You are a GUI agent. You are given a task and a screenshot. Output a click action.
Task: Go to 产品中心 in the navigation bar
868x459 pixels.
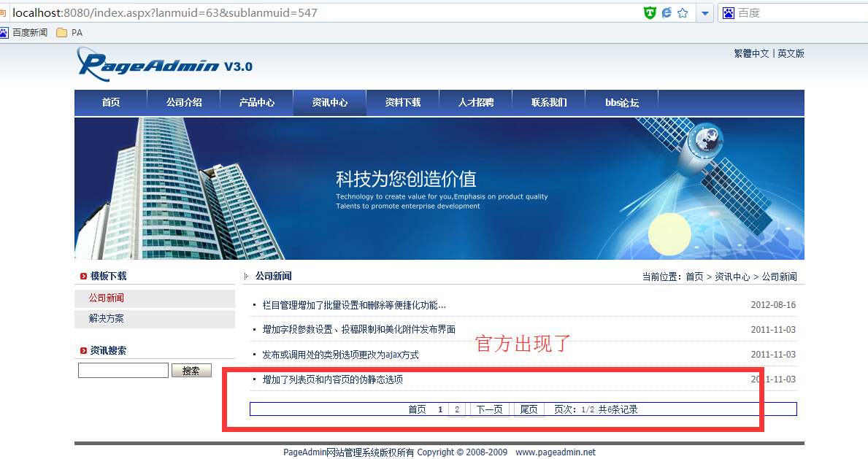tap(256, 102)
